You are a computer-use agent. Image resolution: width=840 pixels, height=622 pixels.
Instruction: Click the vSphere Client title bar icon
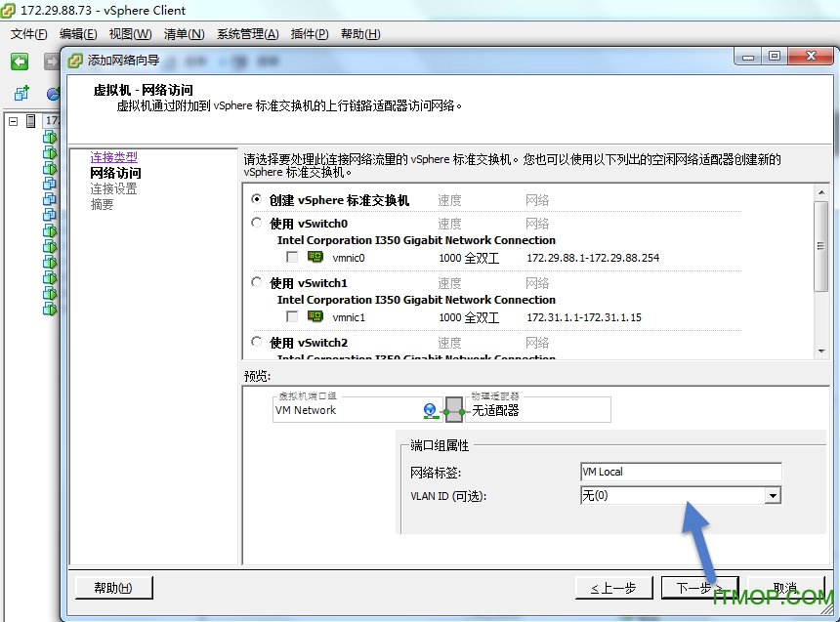[8, 10]
